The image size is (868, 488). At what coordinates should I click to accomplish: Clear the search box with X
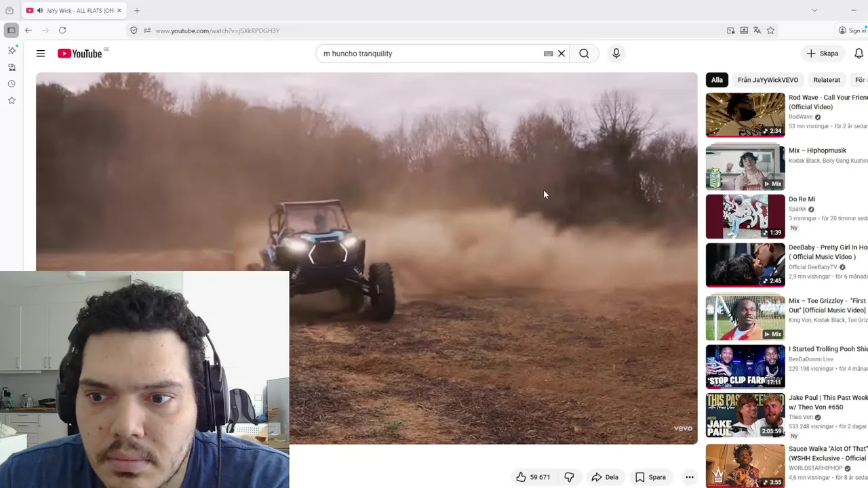click(561, 54)
